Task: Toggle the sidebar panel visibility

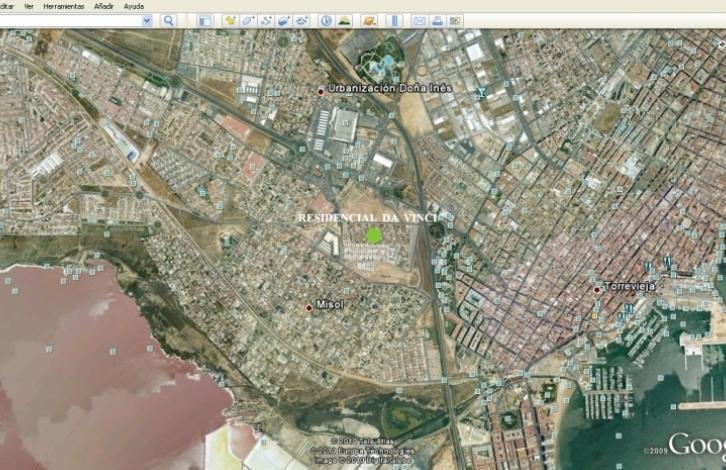Action: pyautogui.click(x=204, y=20)
